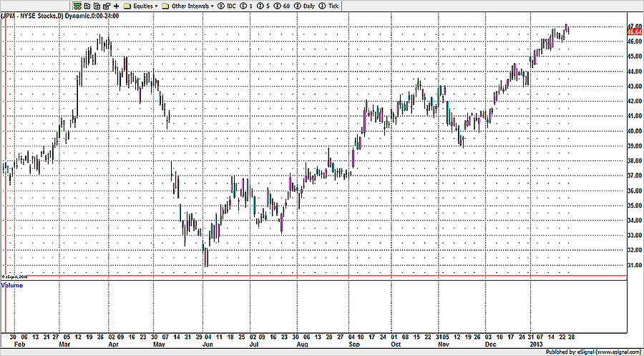This screenshot has width=644, height=356.
Task: Click the blue Volume pane label
Action: [12, 285]
